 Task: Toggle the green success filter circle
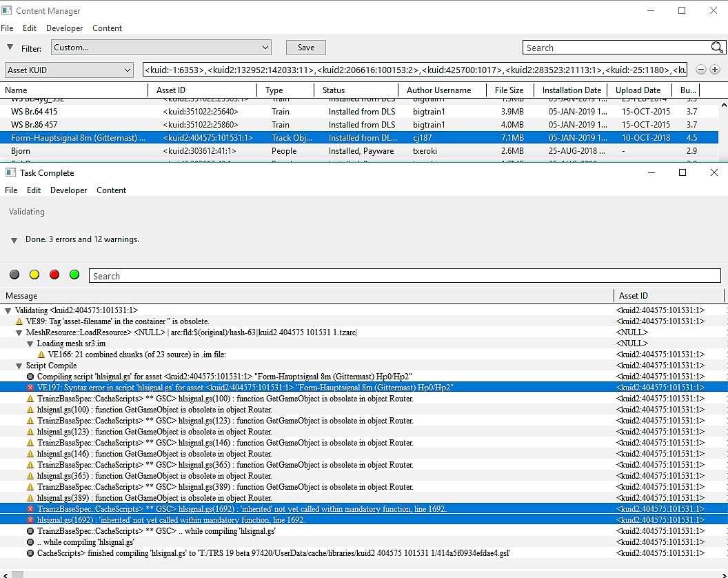[74, 275]
